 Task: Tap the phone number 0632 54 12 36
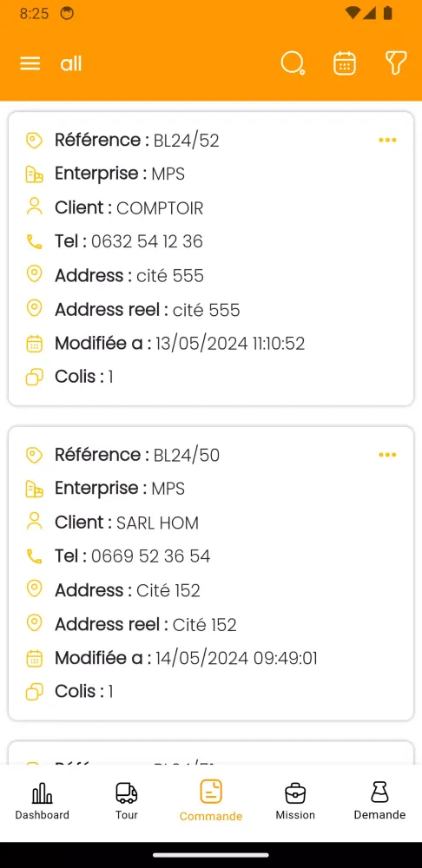[x=148, y=241]
